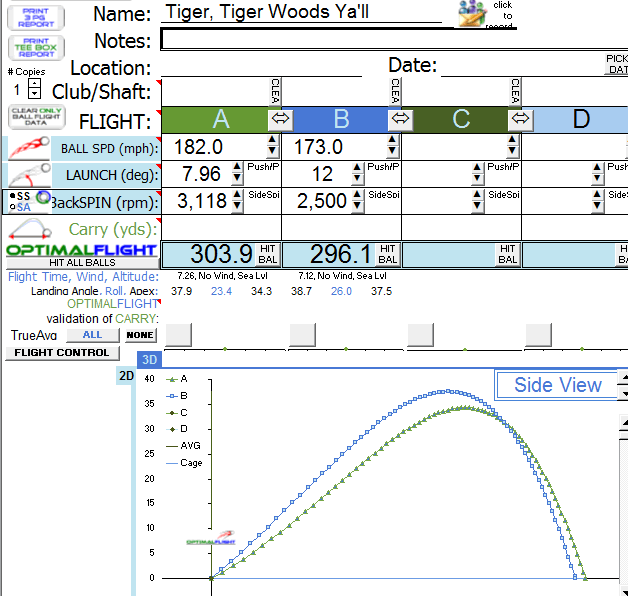Click Clear Only Ball Flight Data button
Viewport: 628px width, 596px height.
(x=36, y=117)
